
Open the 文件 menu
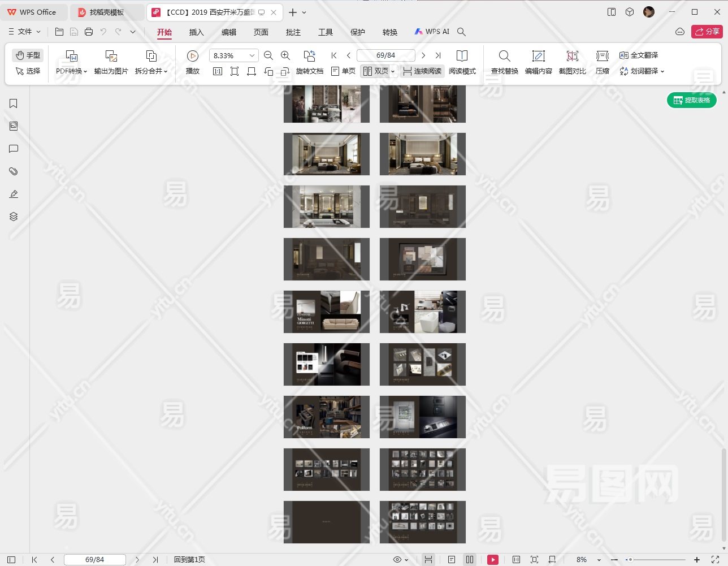(x=25, y=32)
